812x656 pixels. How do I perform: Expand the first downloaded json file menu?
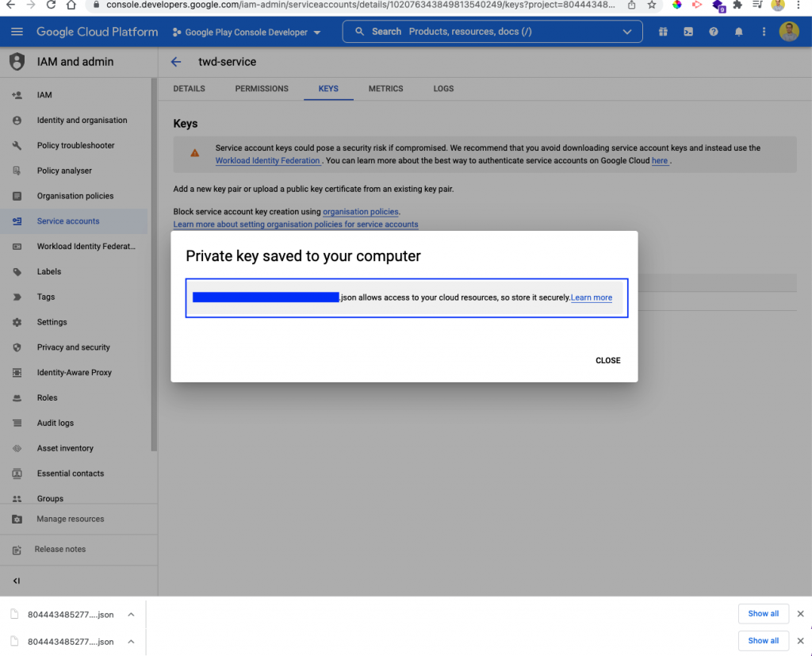[131, 615]
